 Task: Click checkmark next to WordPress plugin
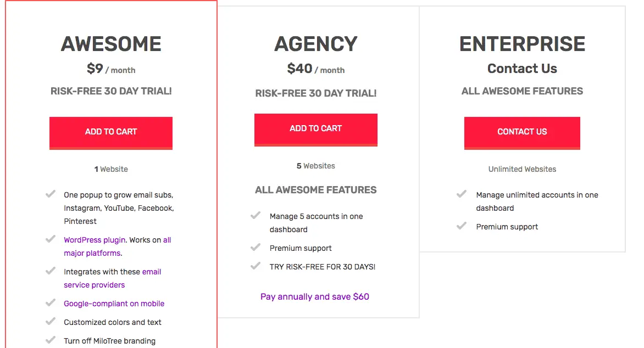pyautogui.click(x=51, y=239)
